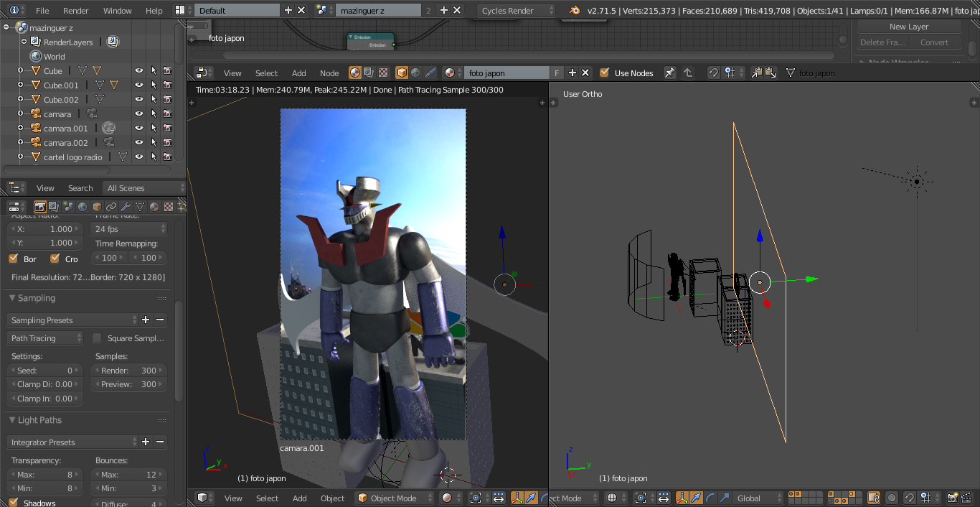Open the Render Layers properties tab icon
Viewport: 980px width, 507px height.
click(54, 207)
